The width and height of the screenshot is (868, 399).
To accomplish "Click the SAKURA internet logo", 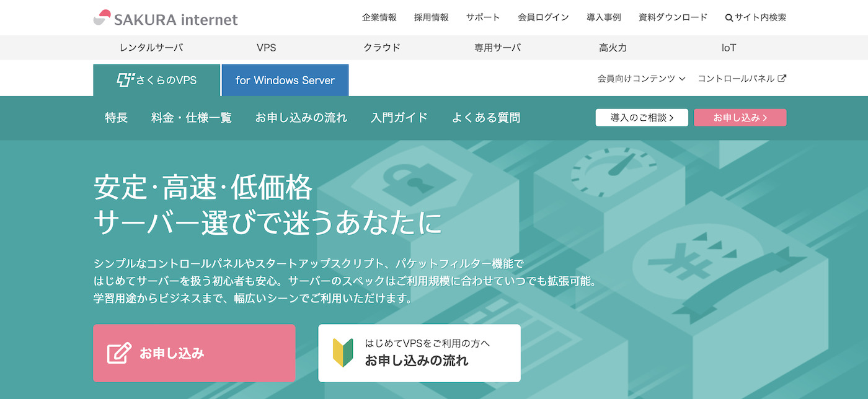I will tap(165, 17).
